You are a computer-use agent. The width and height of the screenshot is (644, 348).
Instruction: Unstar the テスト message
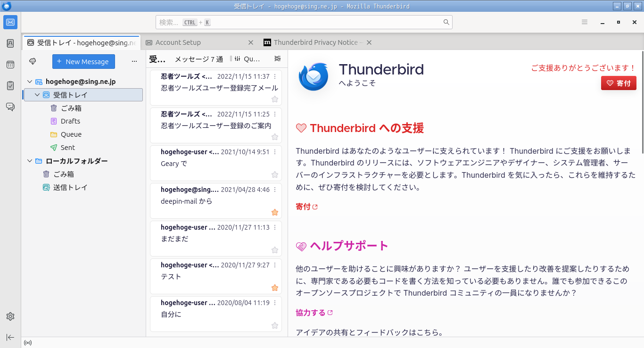click(275, 288)
